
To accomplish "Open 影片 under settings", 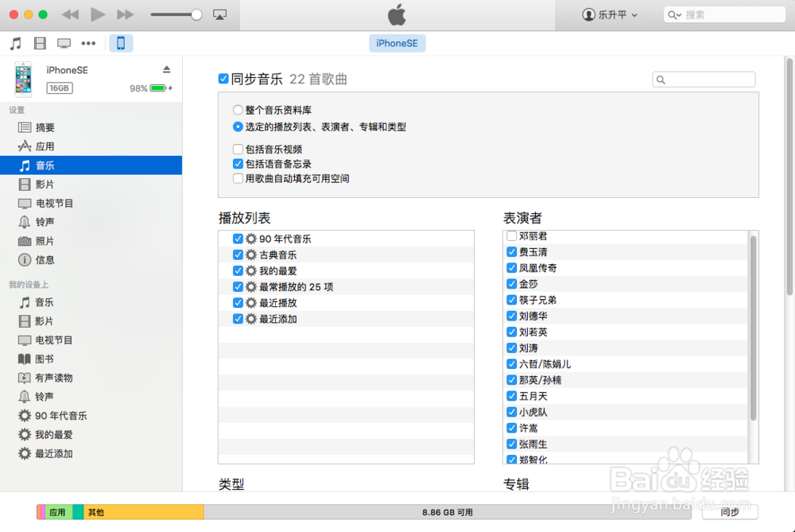I will [91, 184].
